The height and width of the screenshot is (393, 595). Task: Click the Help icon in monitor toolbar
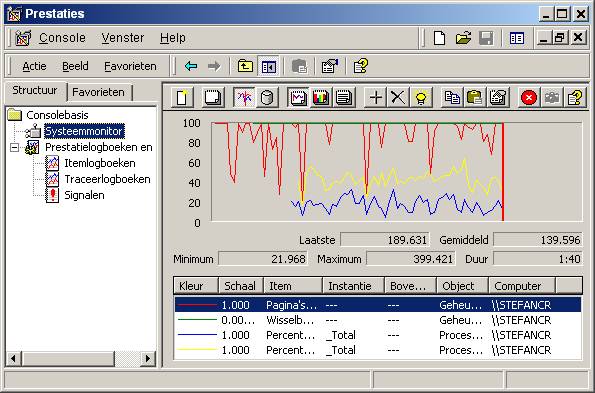[575, 98]
